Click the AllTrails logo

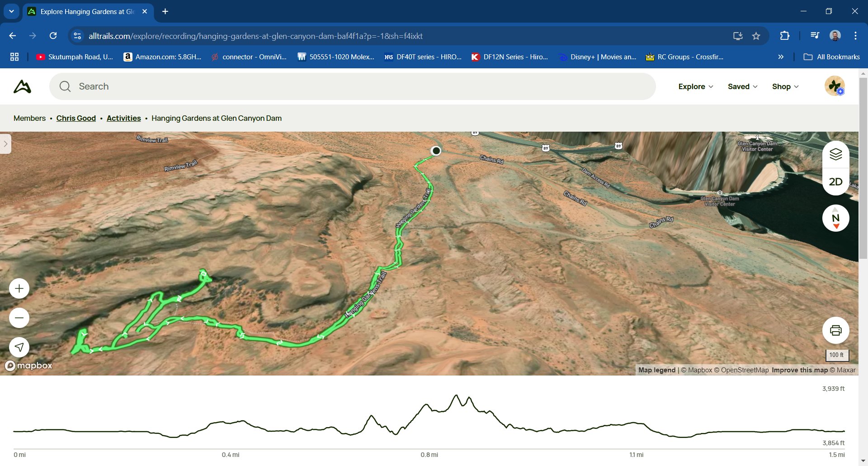pos(23,86)
